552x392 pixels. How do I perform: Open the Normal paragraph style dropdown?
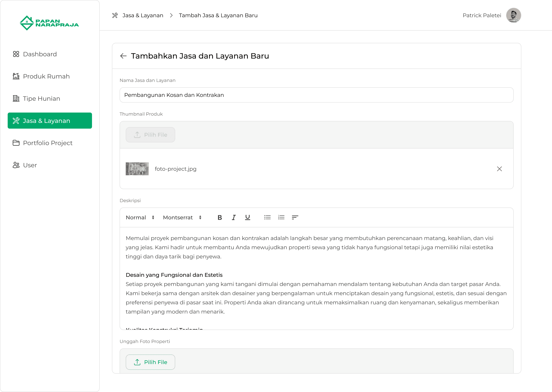[x=140, y=217]
